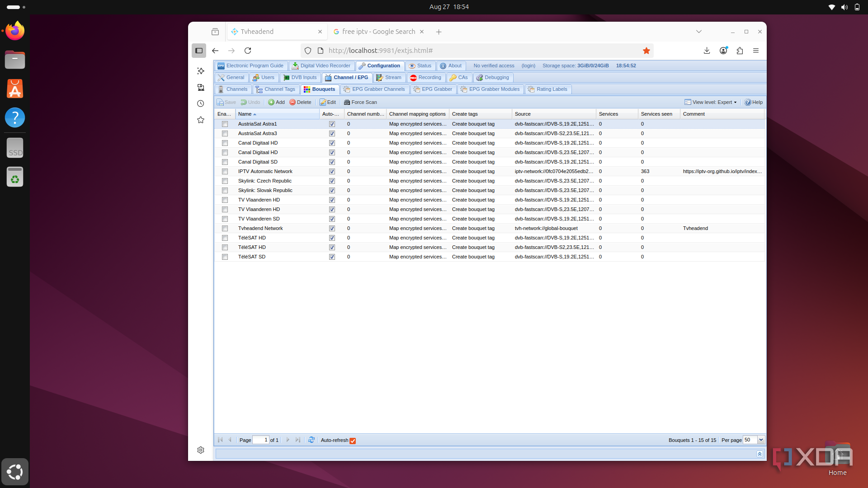Click the Delete bouquet button
The height and width of the screenshot is (488, 868).
click(300, 102)
